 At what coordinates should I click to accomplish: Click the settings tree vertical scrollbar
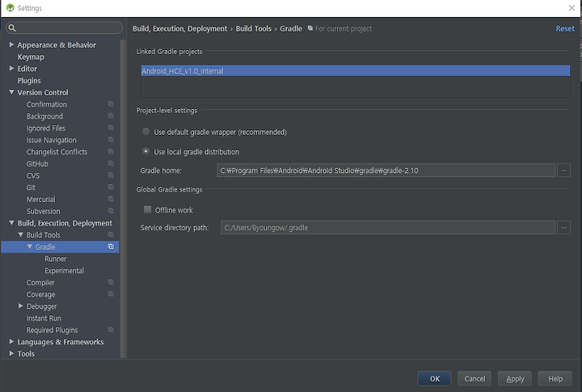[x=123, y=199]
